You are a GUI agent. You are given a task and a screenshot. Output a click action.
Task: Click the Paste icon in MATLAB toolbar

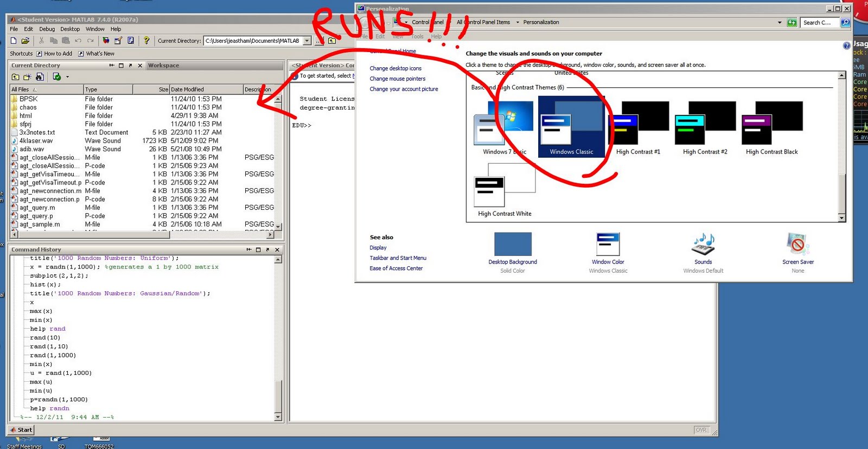[x=66, y=41]
